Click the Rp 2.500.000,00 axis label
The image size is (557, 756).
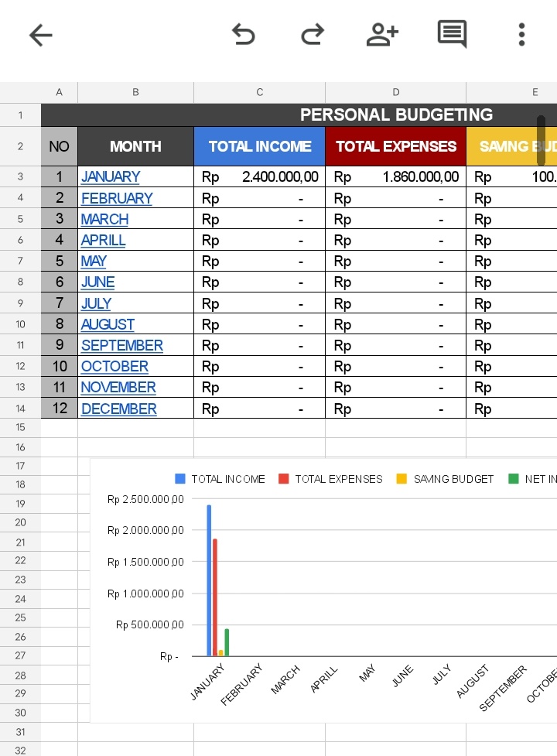pyautogui.click(x=145, y=499)
